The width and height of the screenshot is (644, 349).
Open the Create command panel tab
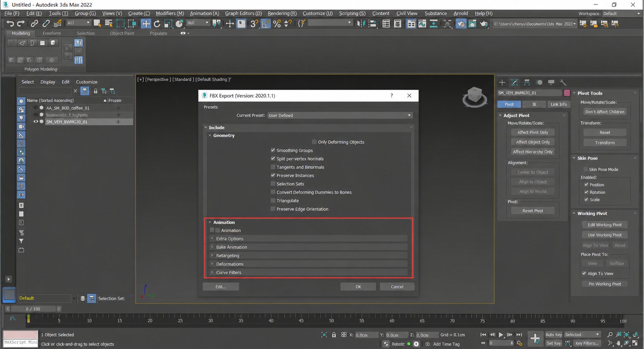[502, 82]
